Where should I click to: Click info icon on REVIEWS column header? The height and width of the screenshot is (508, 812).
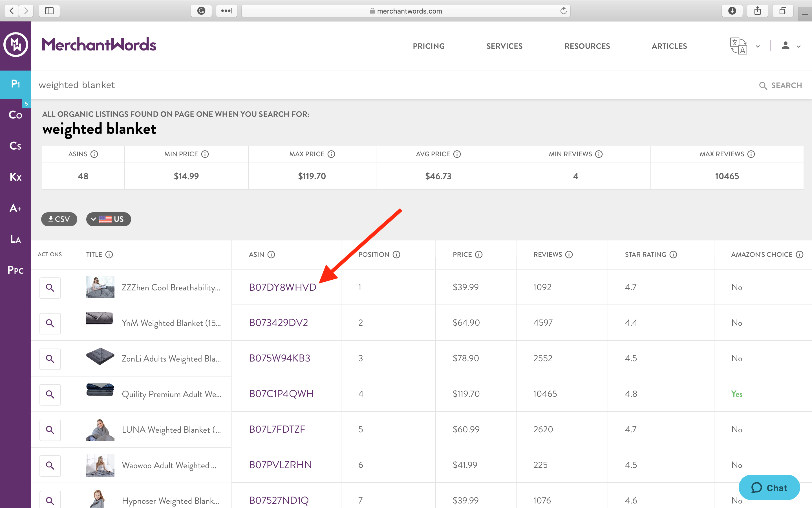click(569, 255)
